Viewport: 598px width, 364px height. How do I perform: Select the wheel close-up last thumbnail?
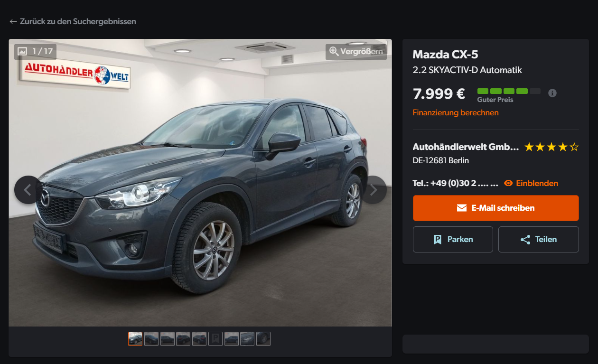pos(263,339)
